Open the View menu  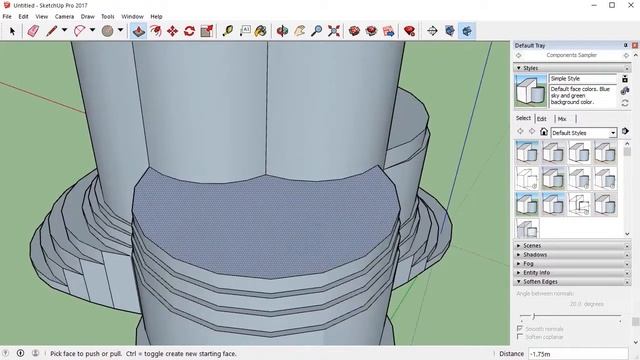(x=42, y=17)
